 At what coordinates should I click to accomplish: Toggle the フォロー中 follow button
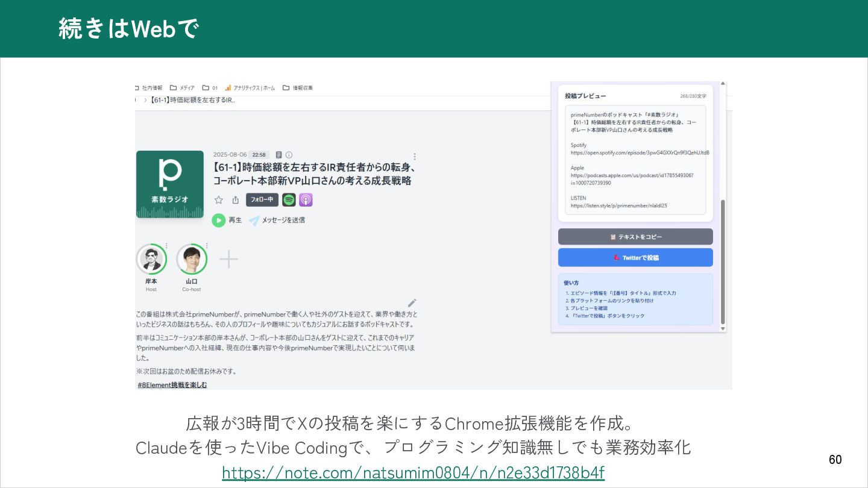click(262, 200)
